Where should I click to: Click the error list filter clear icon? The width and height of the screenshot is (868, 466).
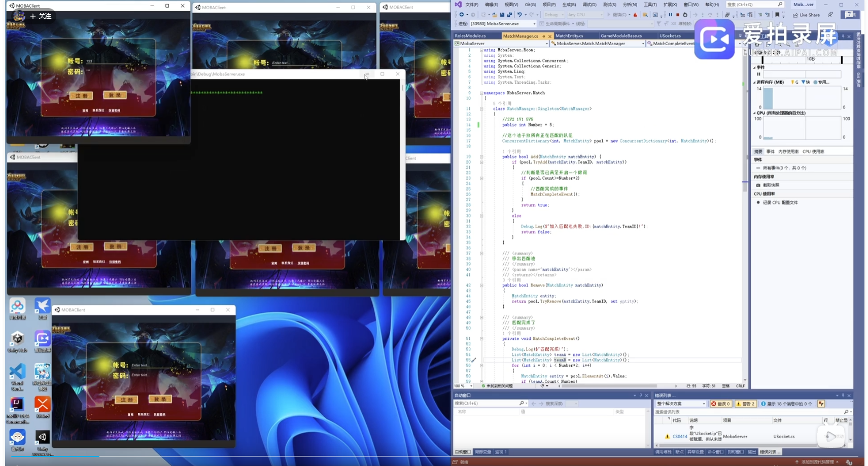click(821, 404)
